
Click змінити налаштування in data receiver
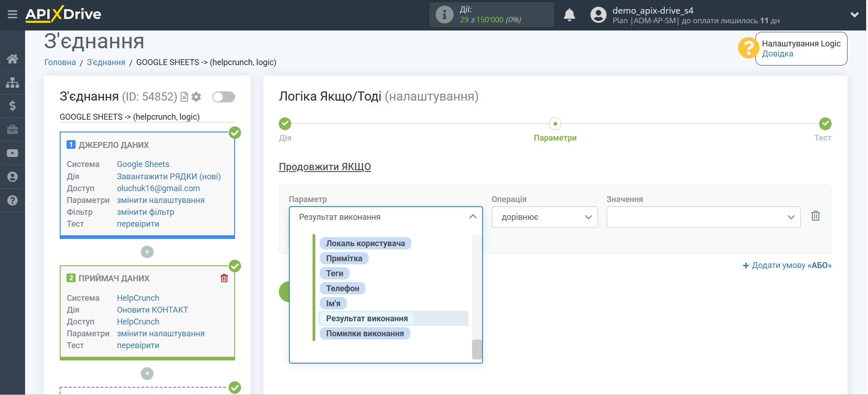(x=160, y=334)
